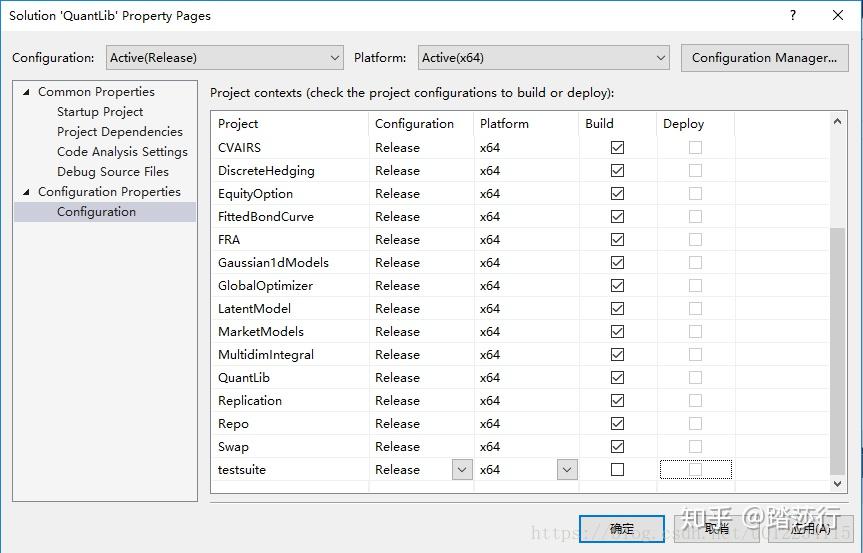This screenshot has height=553, width=863.
Task: Expand testsuite row Platform dropdown arrow
Action: pos(567,469)
